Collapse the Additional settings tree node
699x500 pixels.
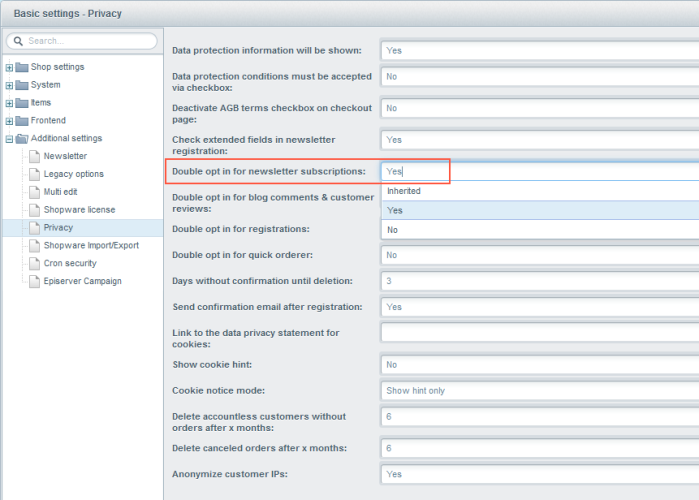[9, 139]
